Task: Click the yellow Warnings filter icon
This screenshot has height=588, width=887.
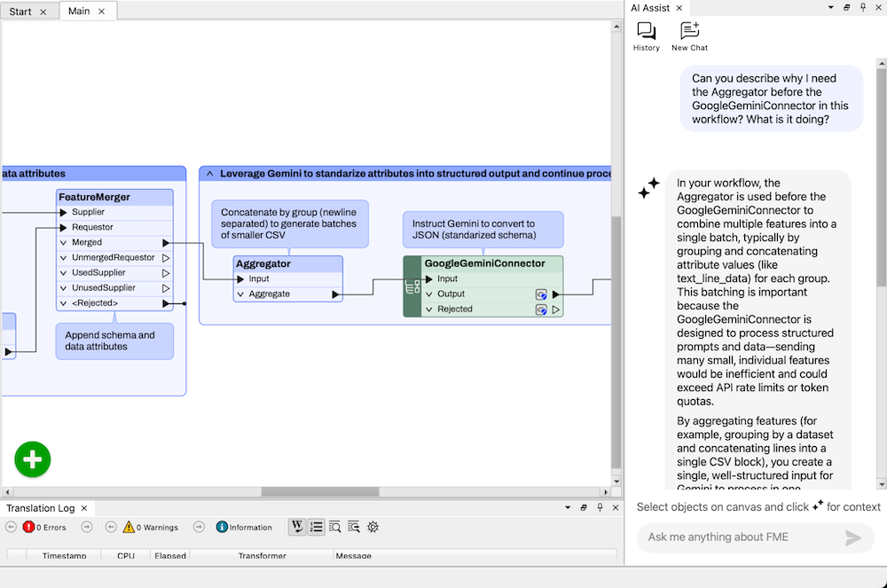Action: click(x=129, y=527)
